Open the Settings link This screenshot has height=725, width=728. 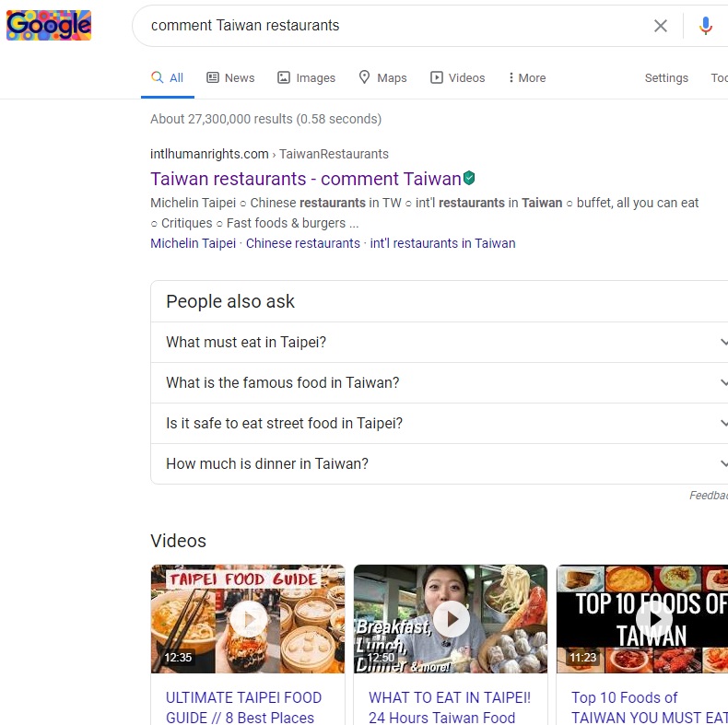coord(665,78)
